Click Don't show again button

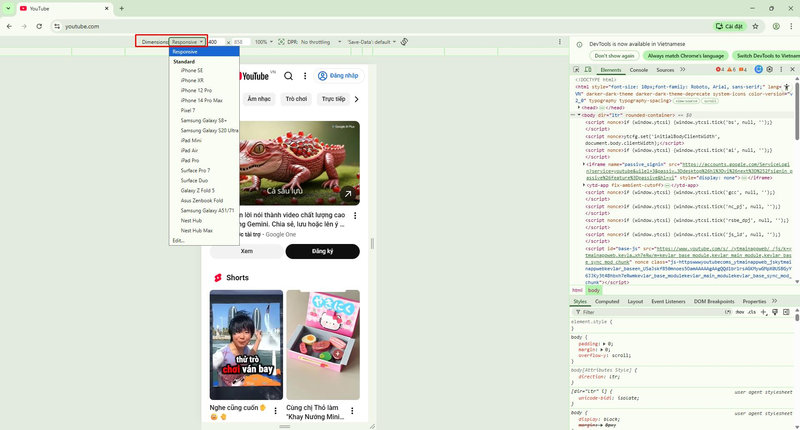tap(614, 56)
